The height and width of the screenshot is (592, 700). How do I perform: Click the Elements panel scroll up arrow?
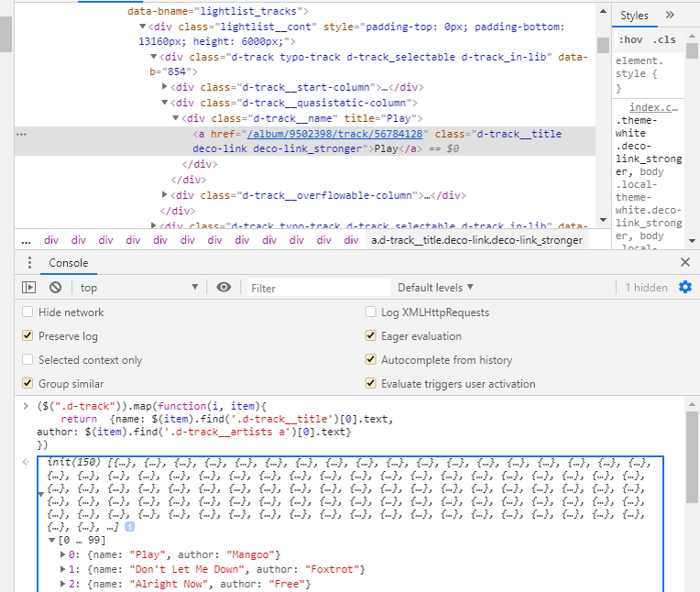click(603, 11)
